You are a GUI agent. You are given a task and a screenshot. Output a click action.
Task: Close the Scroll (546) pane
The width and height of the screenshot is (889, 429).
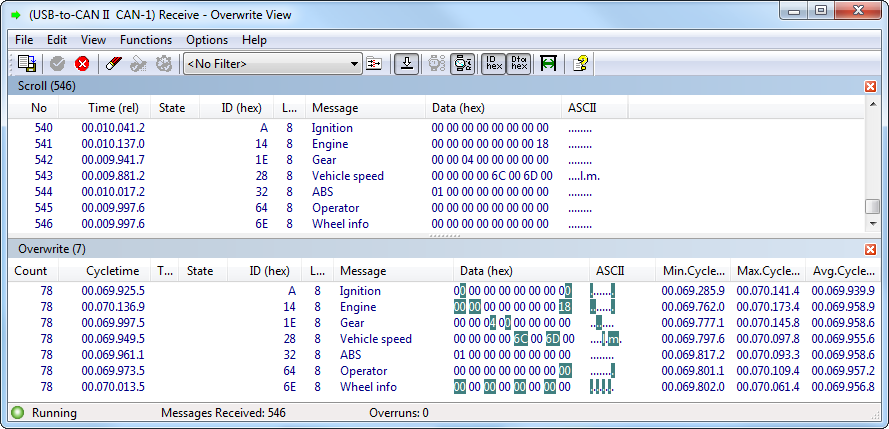coord(870,86)
